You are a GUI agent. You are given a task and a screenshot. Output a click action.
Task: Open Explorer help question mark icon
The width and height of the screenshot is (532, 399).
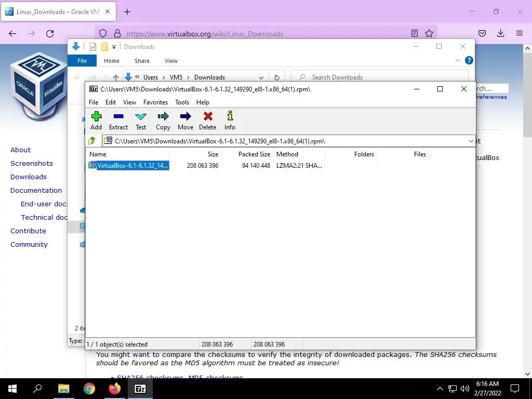point(469,60)
